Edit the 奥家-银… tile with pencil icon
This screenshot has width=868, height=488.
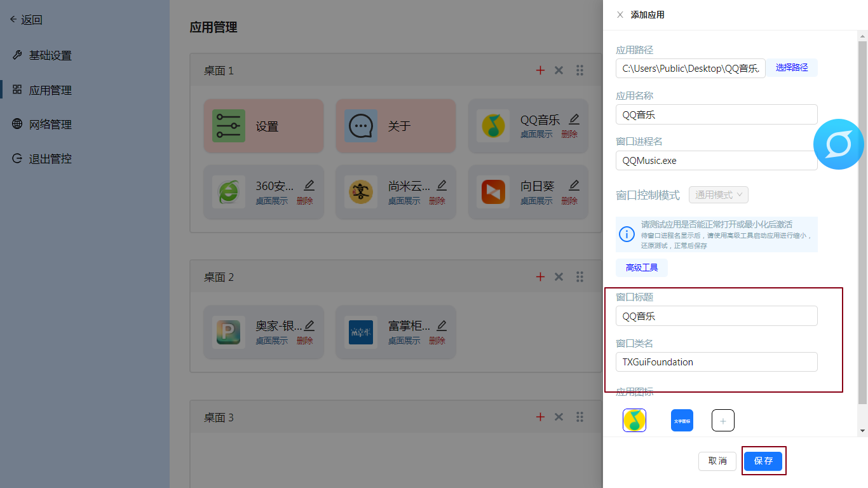[x=309, y=325]
